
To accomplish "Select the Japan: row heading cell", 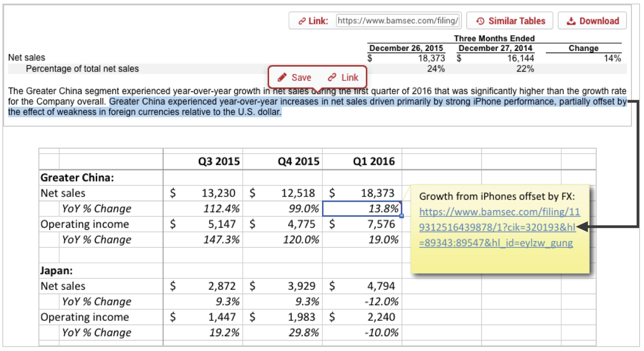I will [x=56, y=271].
